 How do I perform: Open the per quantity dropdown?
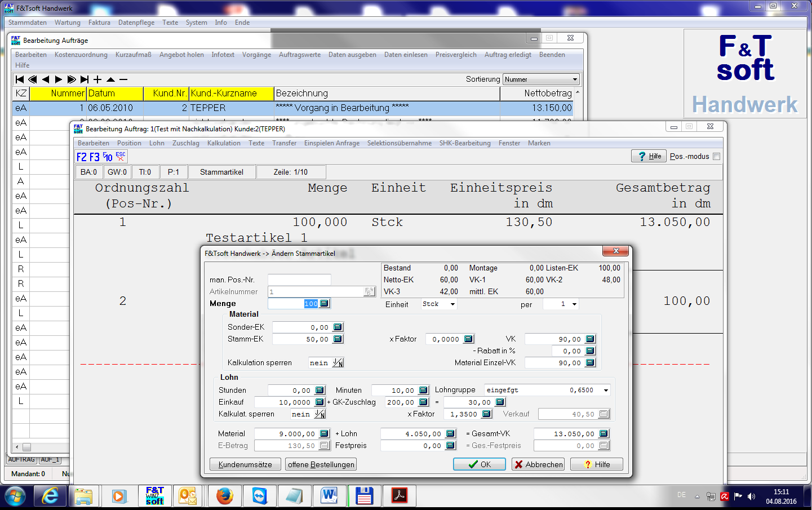(x=574, y=304)
